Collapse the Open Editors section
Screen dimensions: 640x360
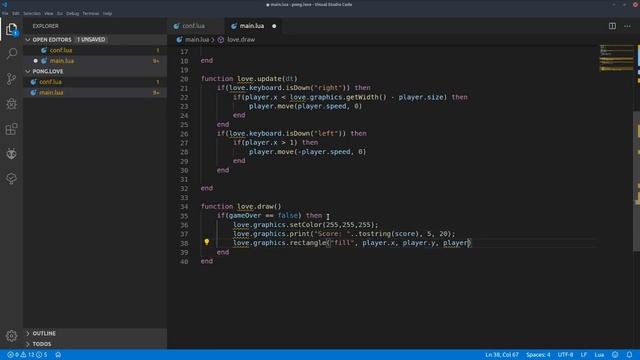coord(95,40)
